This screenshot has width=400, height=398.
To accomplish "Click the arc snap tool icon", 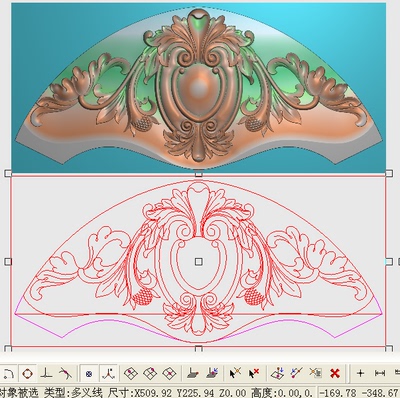I will [8, 373].
